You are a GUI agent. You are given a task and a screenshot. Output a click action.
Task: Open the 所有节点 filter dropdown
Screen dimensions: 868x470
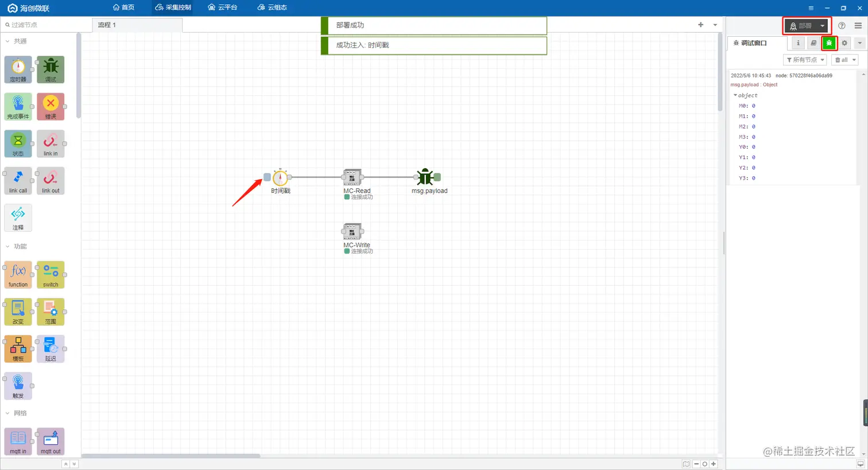click(805, 60)
